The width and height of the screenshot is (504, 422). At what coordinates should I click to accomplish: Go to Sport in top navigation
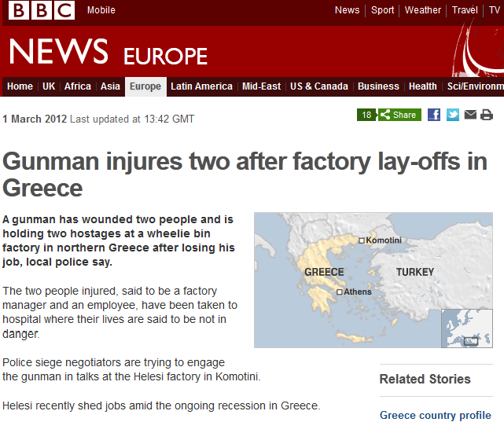tap(382, 10)
